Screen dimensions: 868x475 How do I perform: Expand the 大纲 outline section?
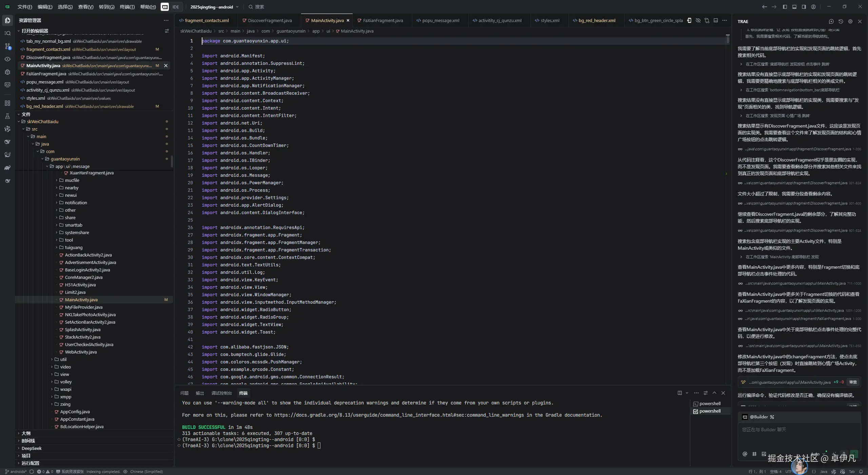(x=26, y=433)
